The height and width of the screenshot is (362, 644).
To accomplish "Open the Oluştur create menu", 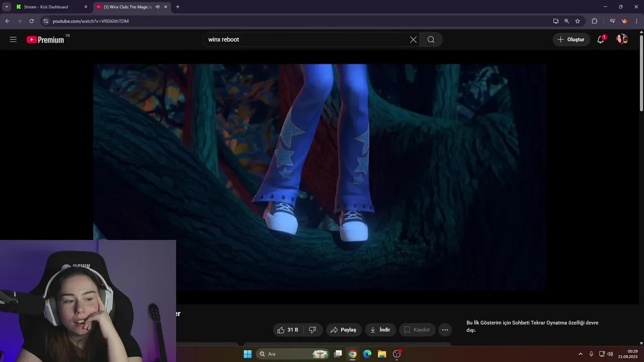I will click(x=571, y=40).
